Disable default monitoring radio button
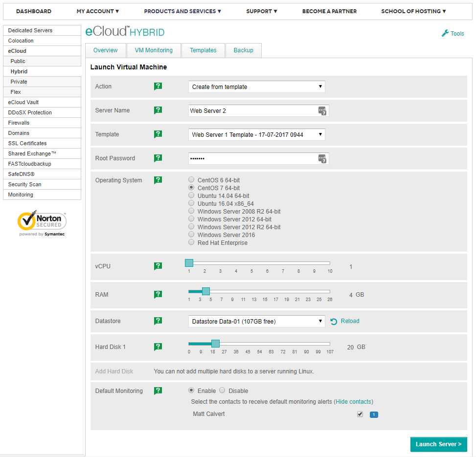476x457 pixels. click(x=222, y=391)
